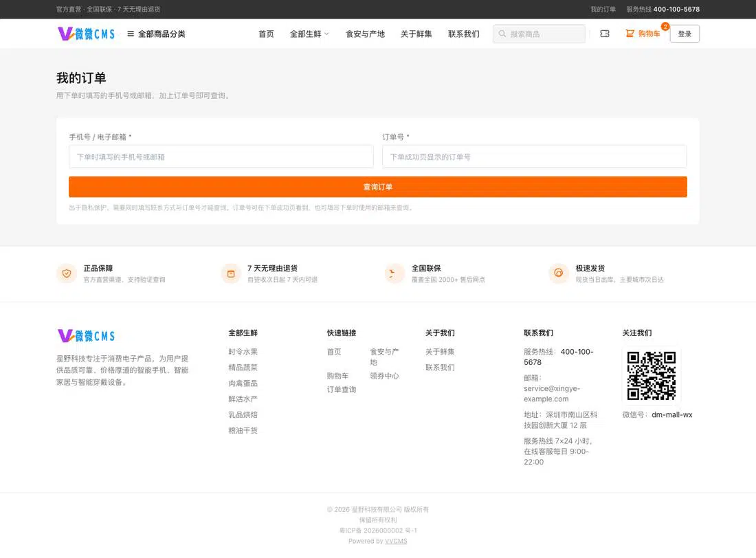Open 联系我们 in the top navigation

pos(463,34)
